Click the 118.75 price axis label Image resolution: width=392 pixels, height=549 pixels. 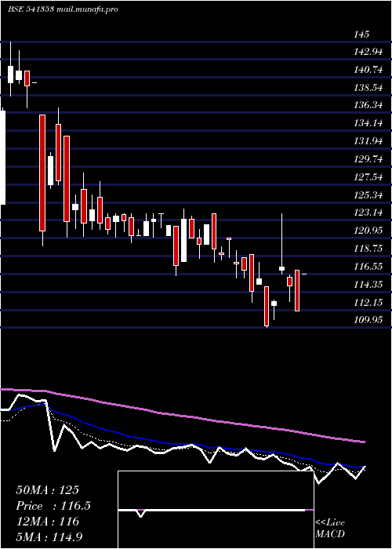pos(369,249)
